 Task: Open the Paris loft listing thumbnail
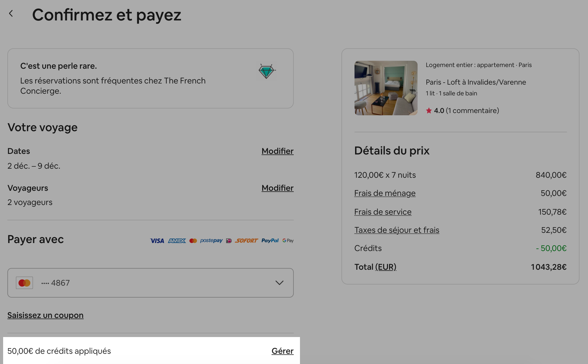pyautogui.click(x=386, y=88)
